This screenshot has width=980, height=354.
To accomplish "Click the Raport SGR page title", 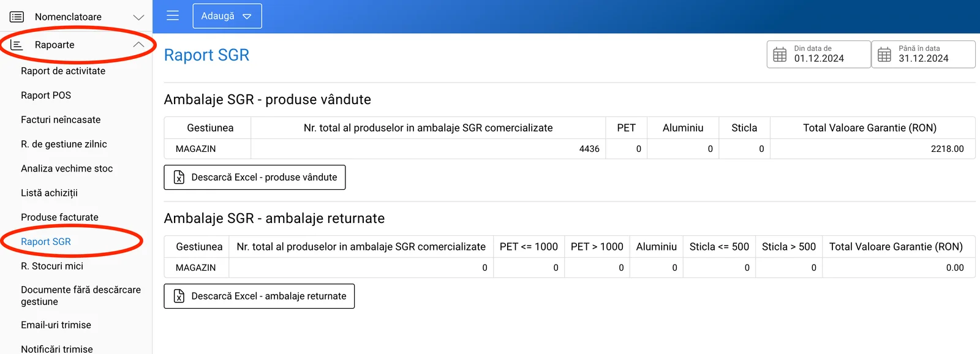I will tap(206, 55).
